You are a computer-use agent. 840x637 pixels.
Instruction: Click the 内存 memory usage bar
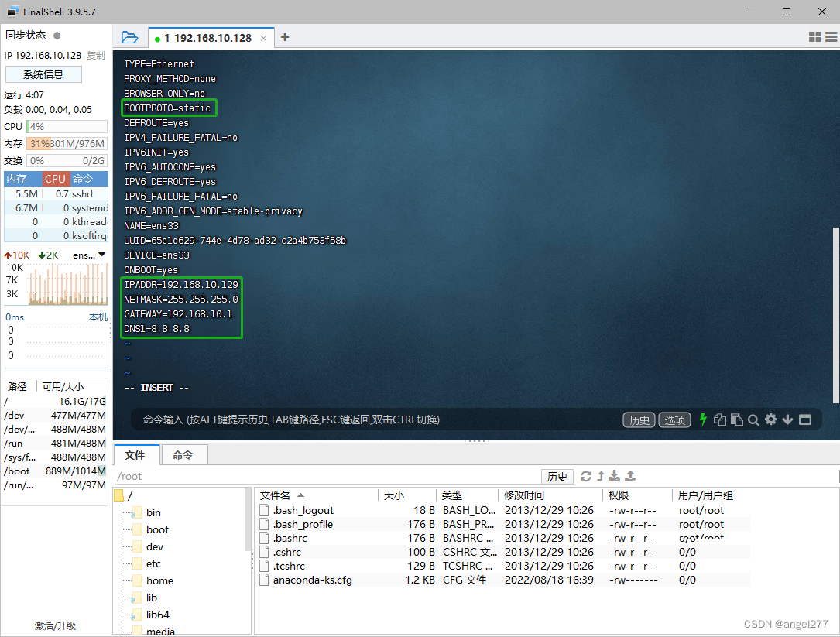pyautogui.click(x=67, y=144)
